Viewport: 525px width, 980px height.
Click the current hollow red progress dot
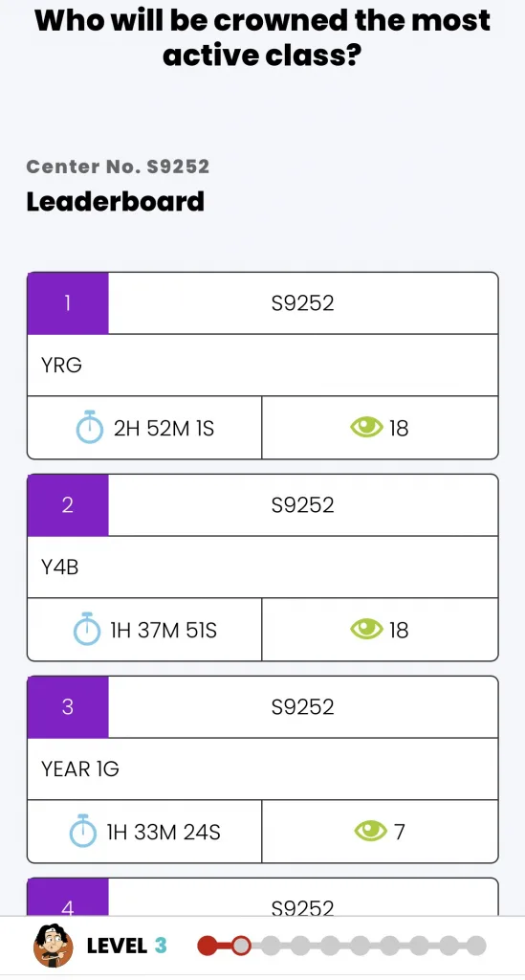point(241,946)
